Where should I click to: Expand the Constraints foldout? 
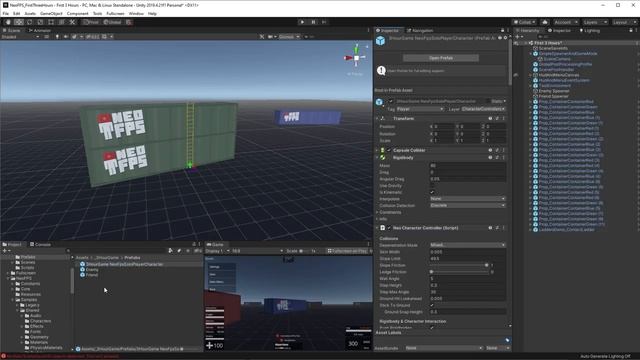tap(377, 212)
